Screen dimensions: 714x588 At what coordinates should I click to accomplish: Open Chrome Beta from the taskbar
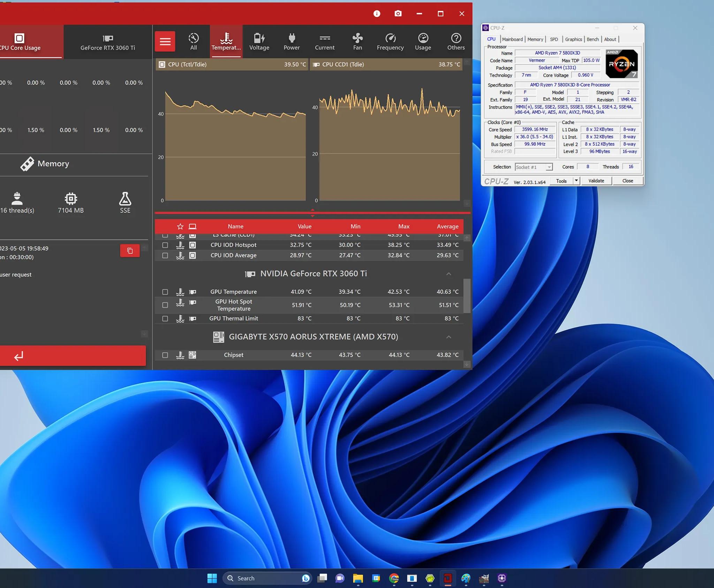click(394, 578)
